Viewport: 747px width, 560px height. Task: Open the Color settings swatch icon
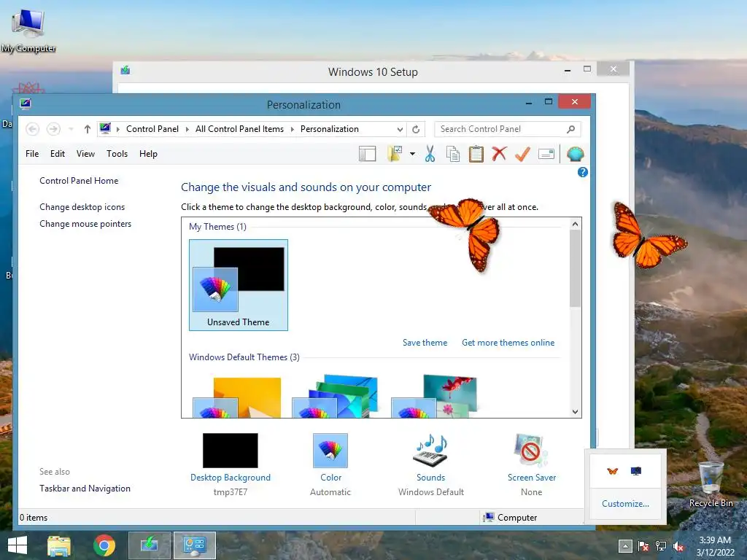[x=330, y=451]
